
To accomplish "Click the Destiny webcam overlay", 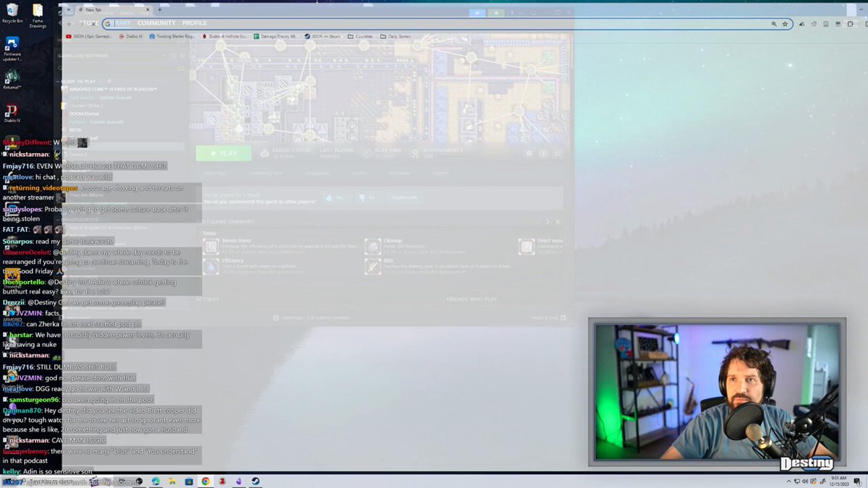I will pyautogui.click(x=717, y=390).
